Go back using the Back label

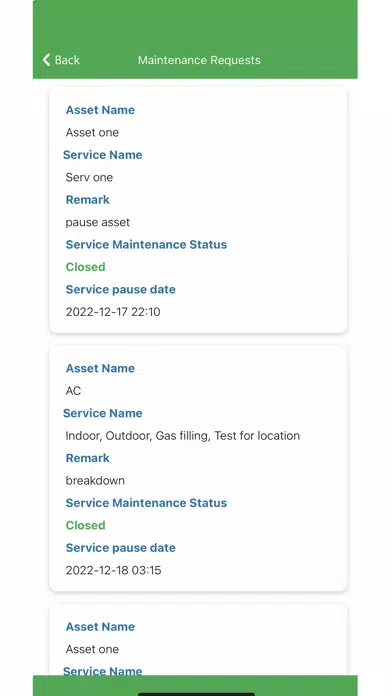67,60
